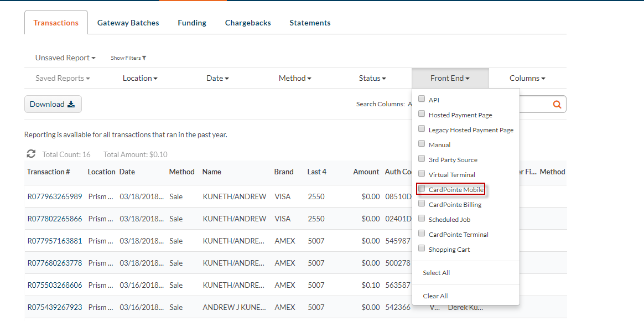
Task: Click the Total Amount: $0.10 text
Action: click(135, 154)
